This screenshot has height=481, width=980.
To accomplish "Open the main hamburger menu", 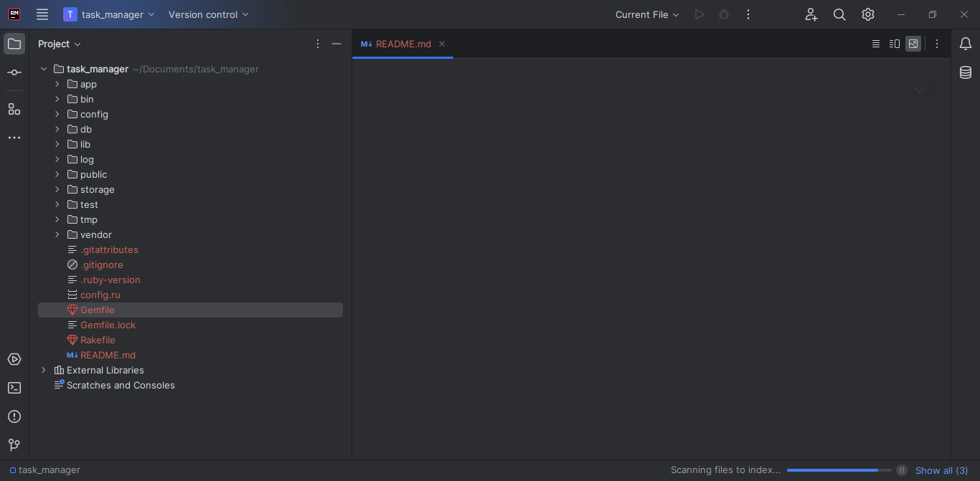I will tap(42, 14).
